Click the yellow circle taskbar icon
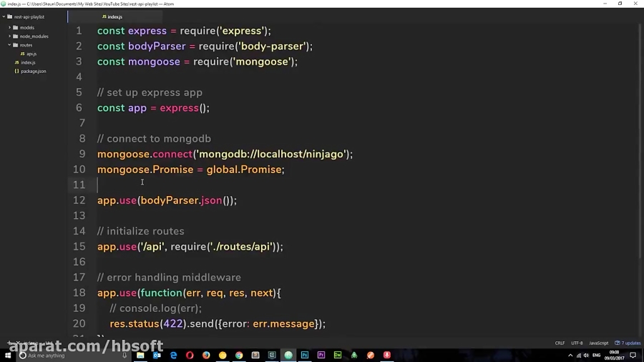This screenshot has height=362, width=644. (x=223, y=356)
